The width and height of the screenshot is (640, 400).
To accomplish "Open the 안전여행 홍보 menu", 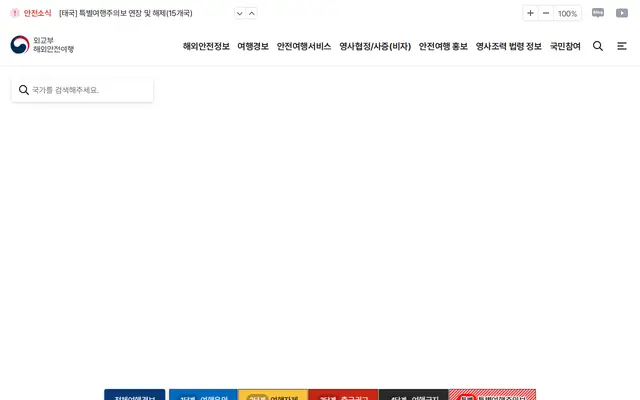I will tap(443, 46).
